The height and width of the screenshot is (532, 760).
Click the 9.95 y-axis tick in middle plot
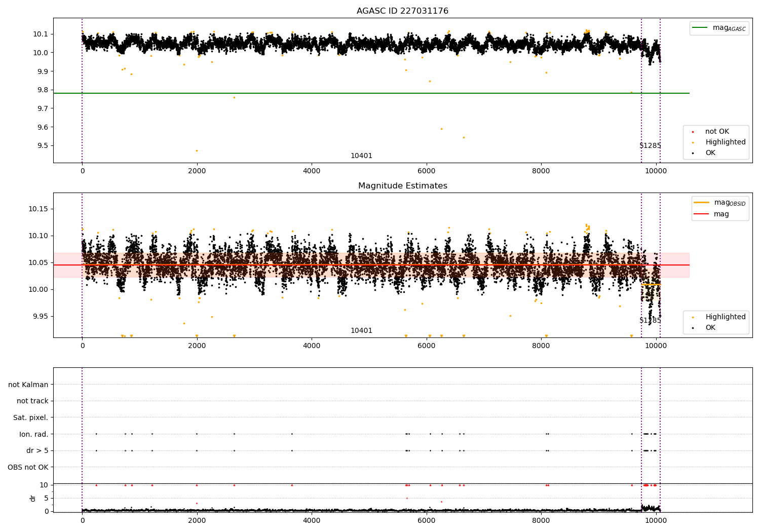(x=41, y=317)
